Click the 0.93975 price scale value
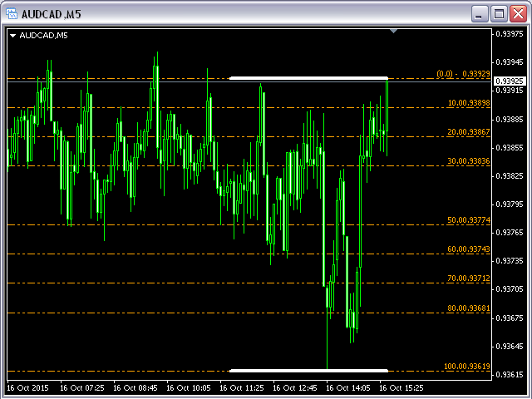Image resolution: width=532 pixels, height=399 pixels. coord(509,34)
